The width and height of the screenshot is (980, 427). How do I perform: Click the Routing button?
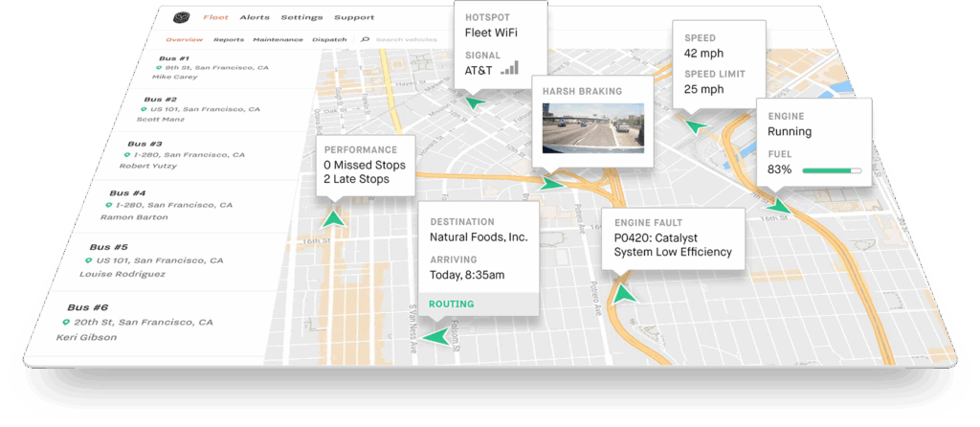coord(452,303)
